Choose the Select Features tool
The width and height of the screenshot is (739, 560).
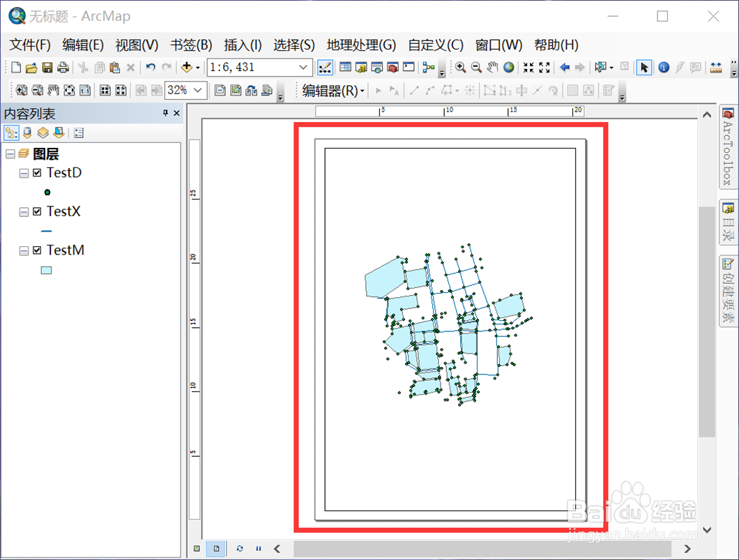[600, 68]
